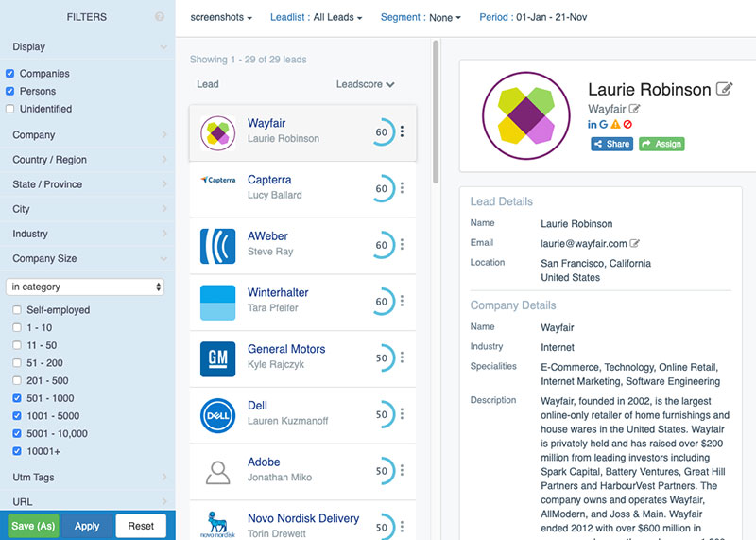This screenshot has width=756, height=540.
Task: Click the green Assign button
Action: [x=661, y=144]
